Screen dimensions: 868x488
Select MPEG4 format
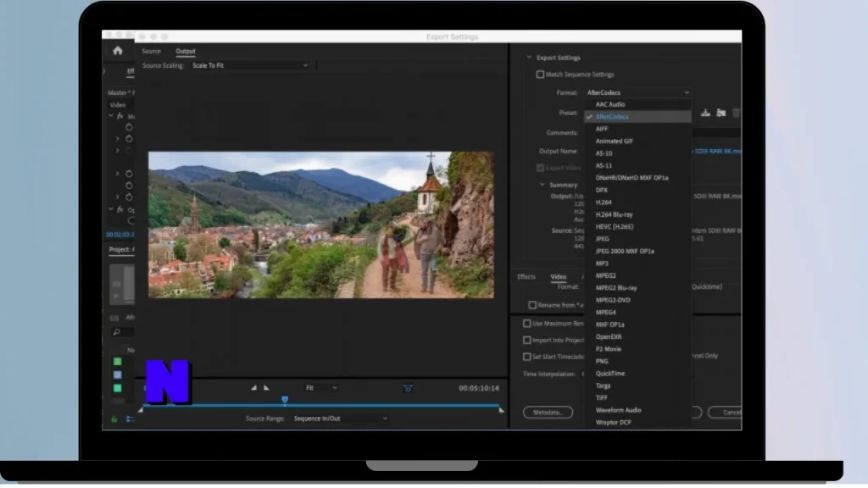point(637,312)
